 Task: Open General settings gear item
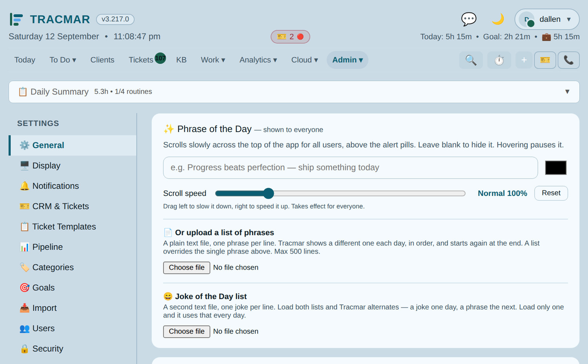coord(73,145)
